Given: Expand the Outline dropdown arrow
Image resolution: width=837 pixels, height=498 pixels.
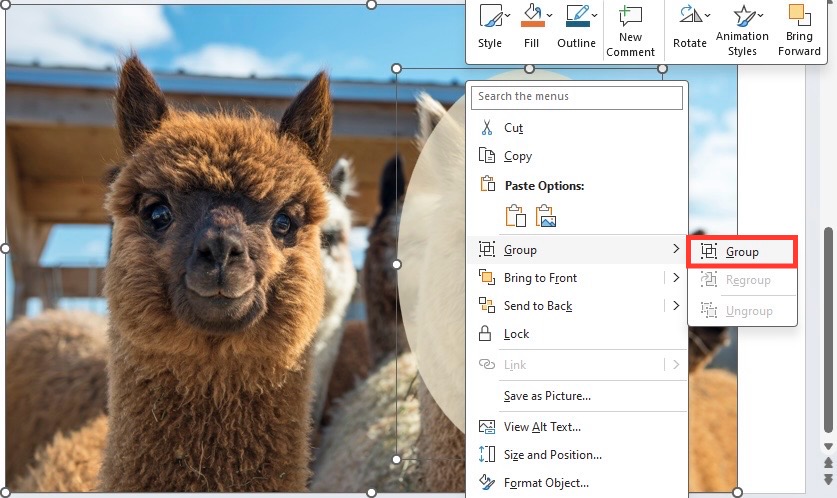Looking at the screenshot, I should tap(594, 15).
